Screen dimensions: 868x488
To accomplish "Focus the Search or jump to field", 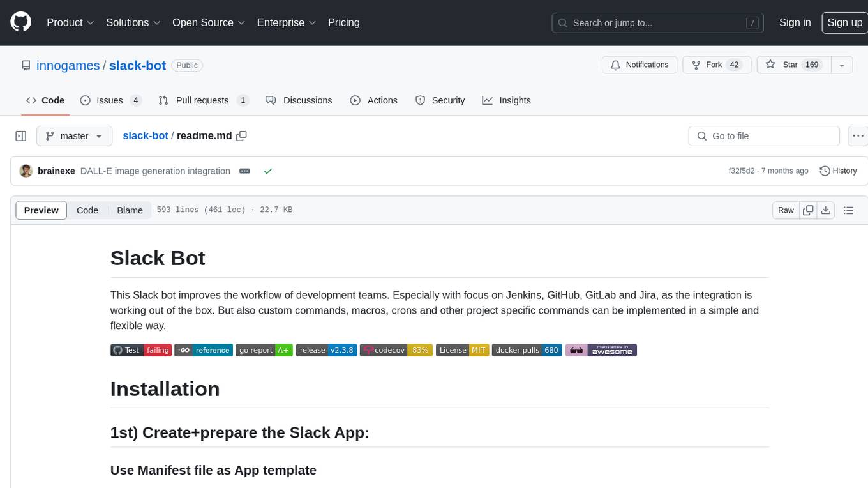I will point(659,22).
